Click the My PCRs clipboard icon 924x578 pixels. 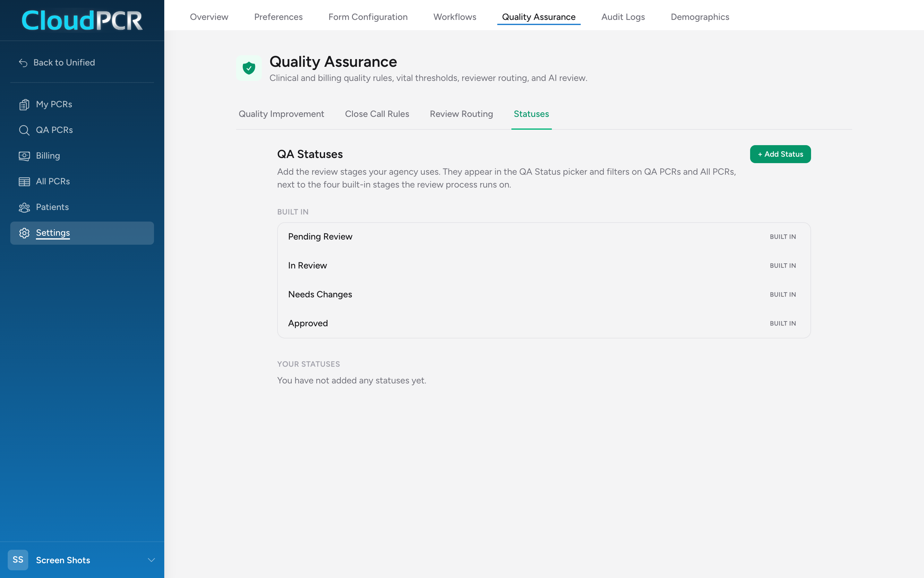point(24,104)
